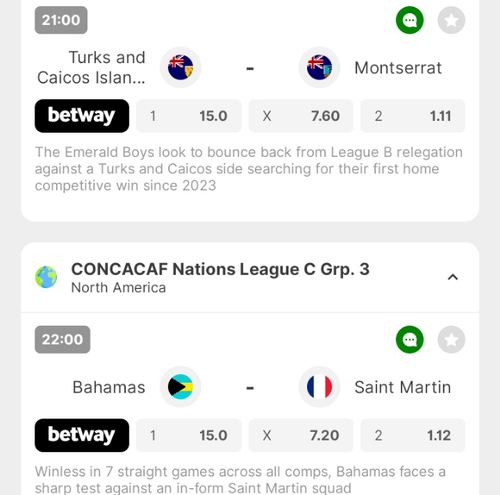The image size is (500, 495).
Task: Open comments for Bahamas vs Saint Martin
Action: pos(410,340)
